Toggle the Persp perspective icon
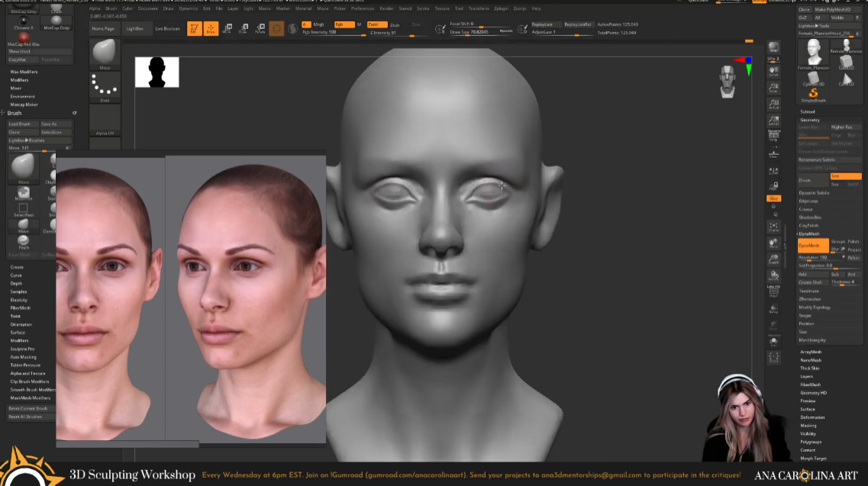 tap(773, 136)
